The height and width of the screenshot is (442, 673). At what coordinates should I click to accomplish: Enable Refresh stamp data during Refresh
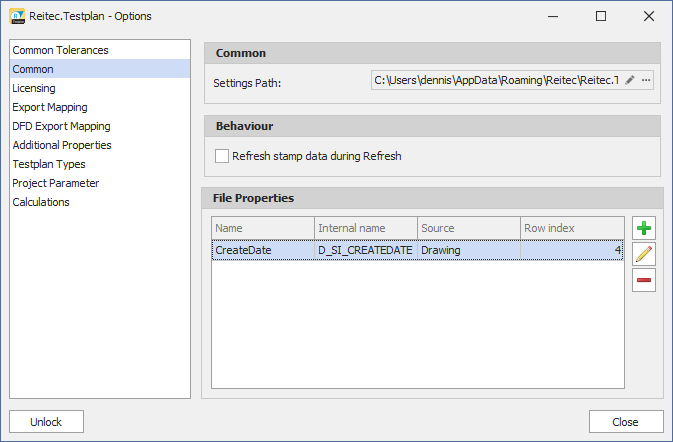point(222,156)
